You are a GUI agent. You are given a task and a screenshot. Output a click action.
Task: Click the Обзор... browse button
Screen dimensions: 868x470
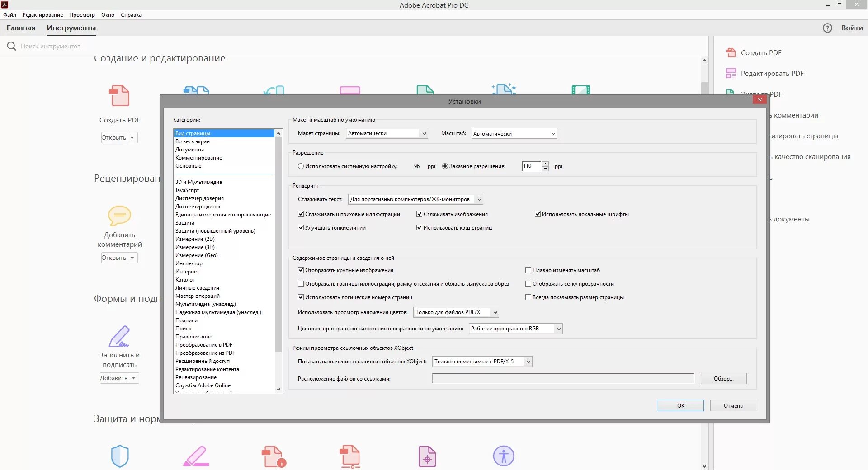723,378
